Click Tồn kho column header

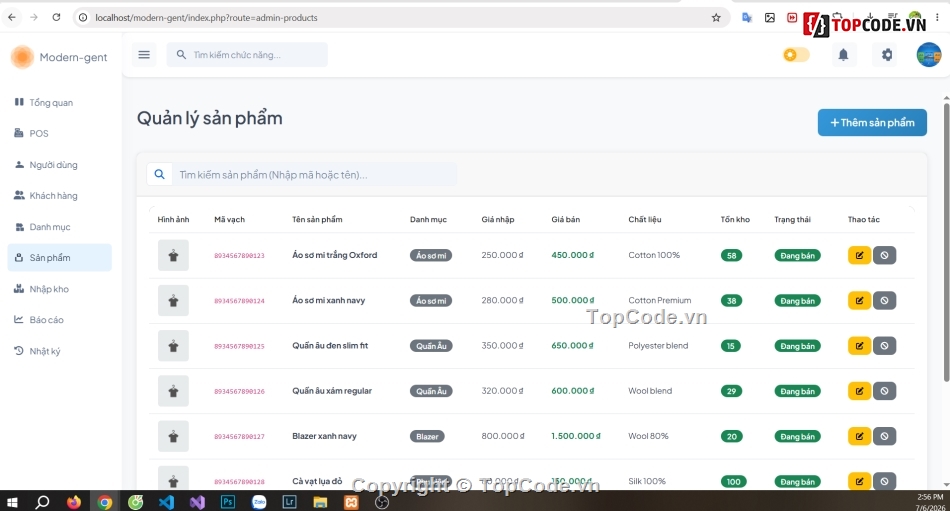click(x=735, y=219)
